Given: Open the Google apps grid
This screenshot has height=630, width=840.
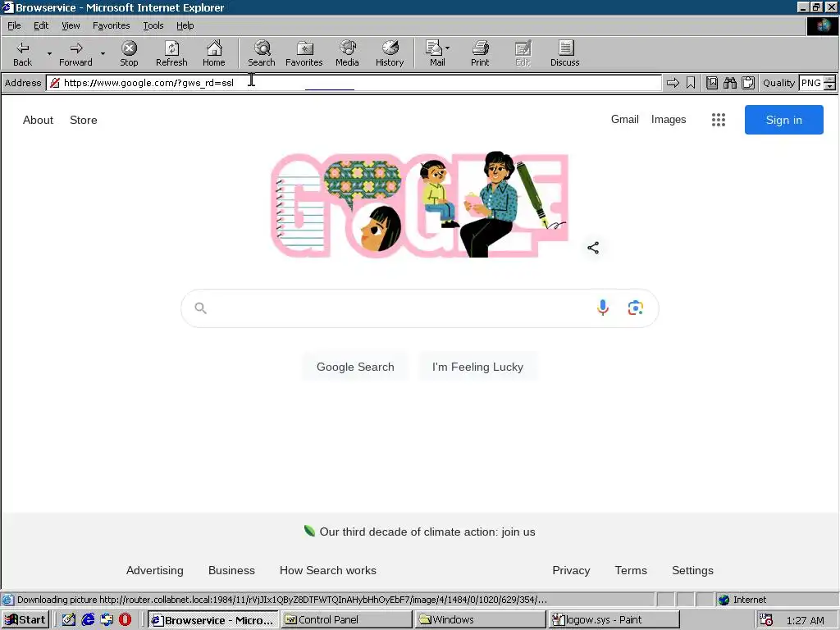Looking at the screenshot, I should [719, 120].
